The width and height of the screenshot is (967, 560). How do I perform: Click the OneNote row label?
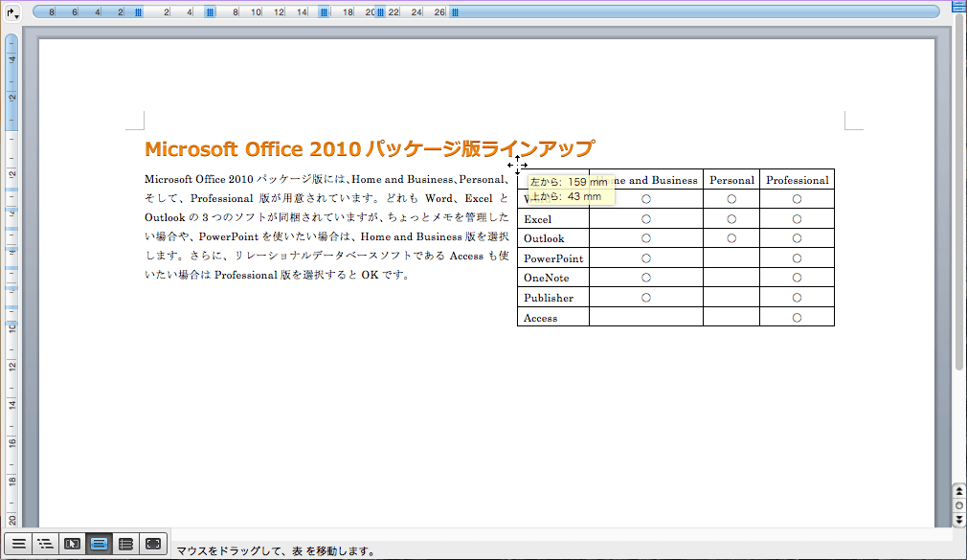coord(547,279)
